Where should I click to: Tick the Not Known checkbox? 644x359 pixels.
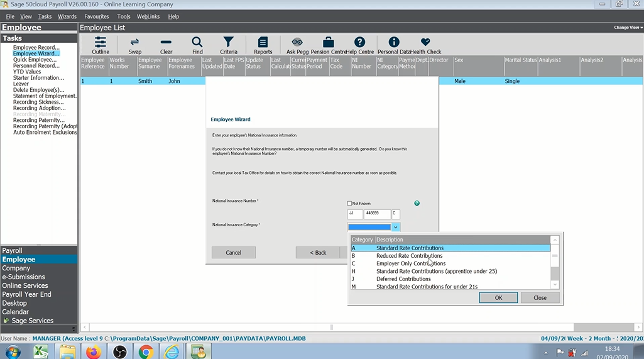click(349, 203)
